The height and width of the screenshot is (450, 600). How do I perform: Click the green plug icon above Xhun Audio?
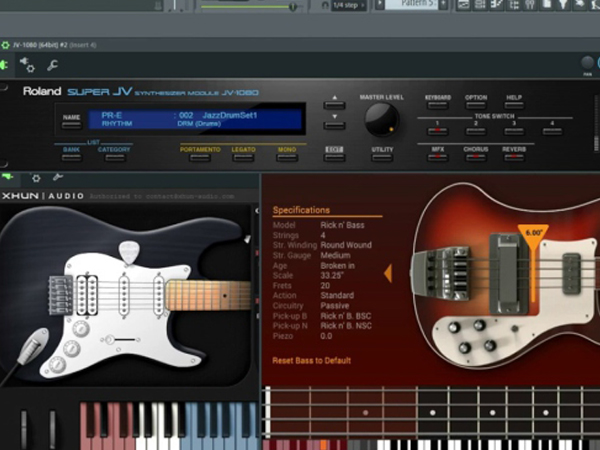(7, 177)
